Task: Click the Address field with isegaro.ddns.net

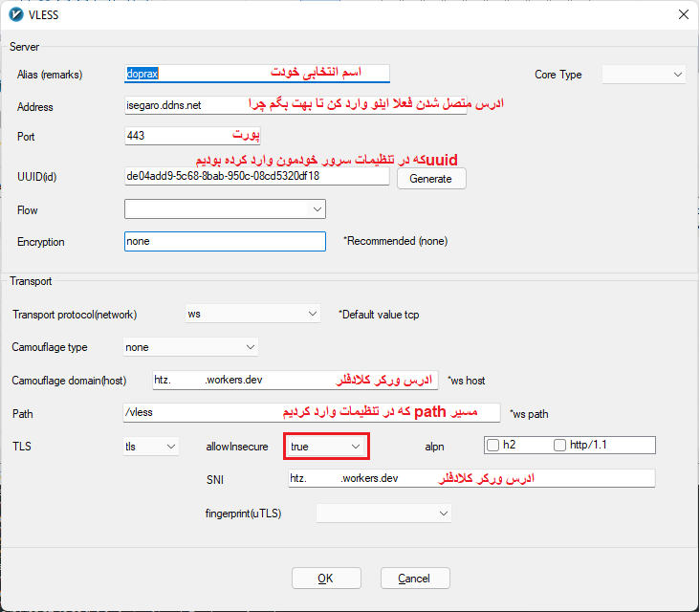Action: [295, 105]
